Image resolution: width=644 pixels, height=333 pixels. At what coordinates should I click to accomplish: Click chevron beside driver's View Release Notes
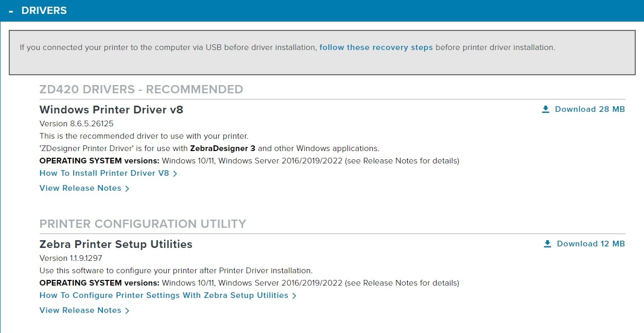click(127, 189)
